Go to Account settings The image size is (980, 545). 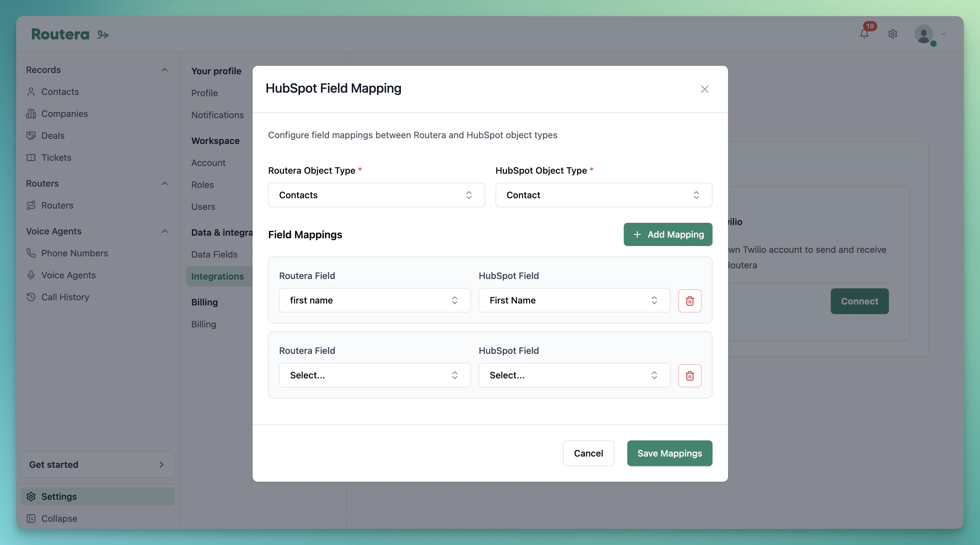pyautogui.click(x=208, y=163)
